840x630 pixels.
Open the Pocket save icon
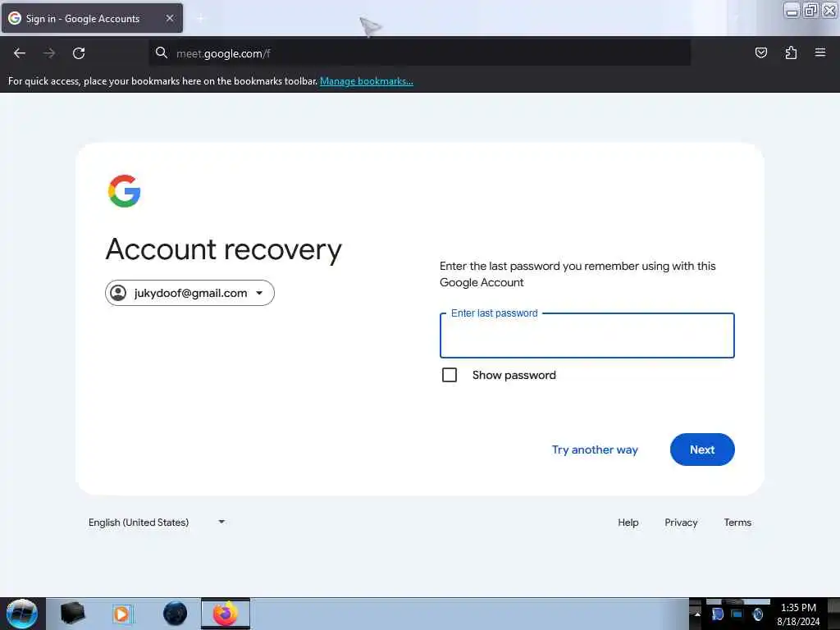[760, 52]
